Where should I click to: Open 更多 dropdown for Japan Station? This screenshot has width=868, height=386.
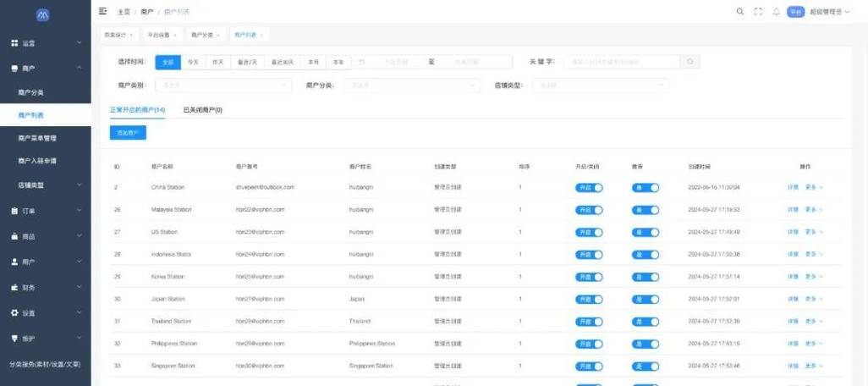click(x=814, y=299)
